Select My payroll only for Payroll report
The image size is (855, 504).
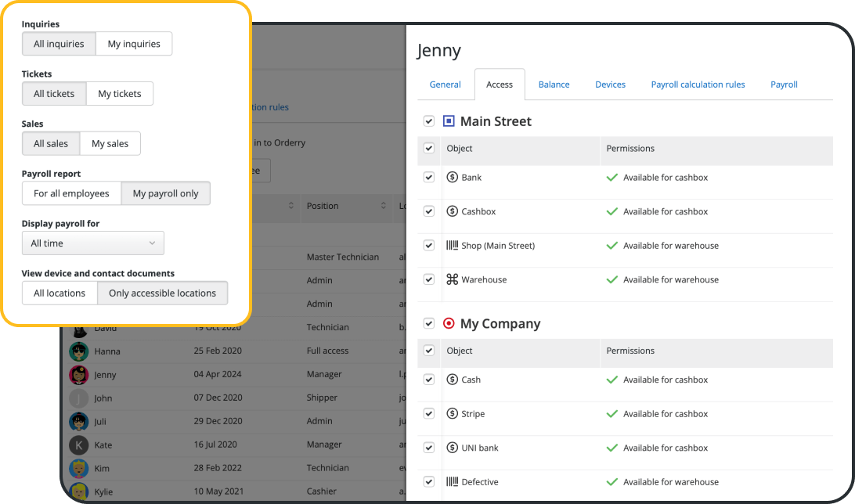[x=165, y=193]
